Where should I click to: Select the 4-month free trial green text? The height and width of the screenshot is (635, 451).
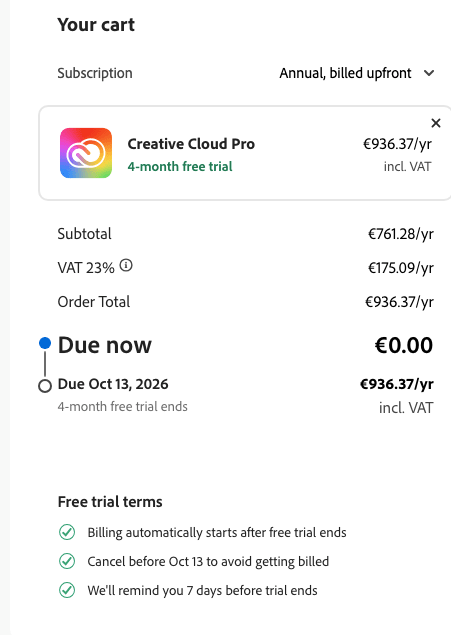click(180, 166)
